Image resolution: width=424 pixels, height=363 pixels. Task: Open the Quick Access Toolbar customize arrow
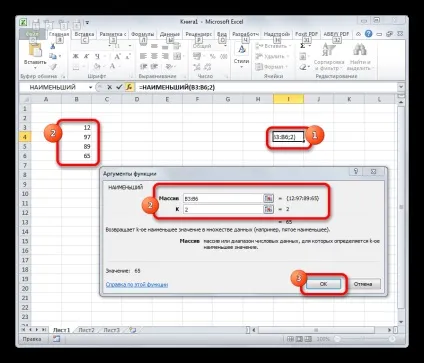87,23
